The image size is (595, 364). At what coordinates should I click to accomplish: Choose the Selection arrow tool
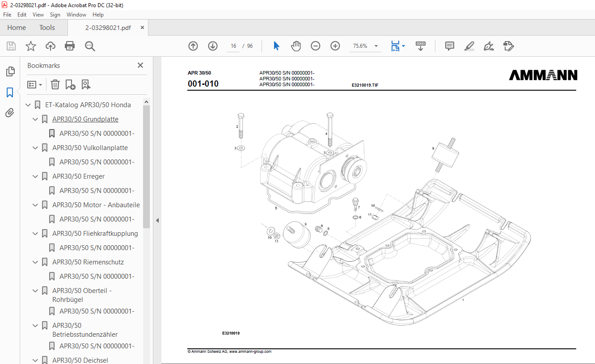coord(276,46)
